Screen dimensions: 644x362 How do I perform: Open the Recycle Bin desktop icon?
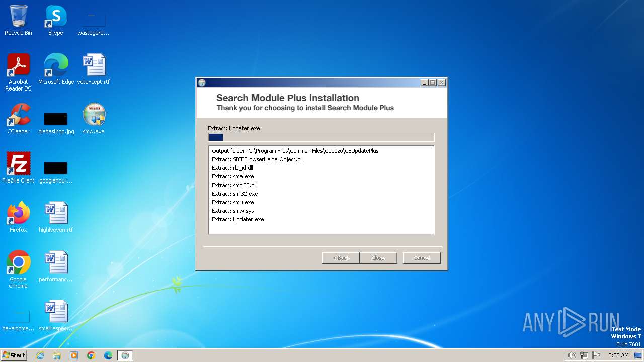pos(18,20)
